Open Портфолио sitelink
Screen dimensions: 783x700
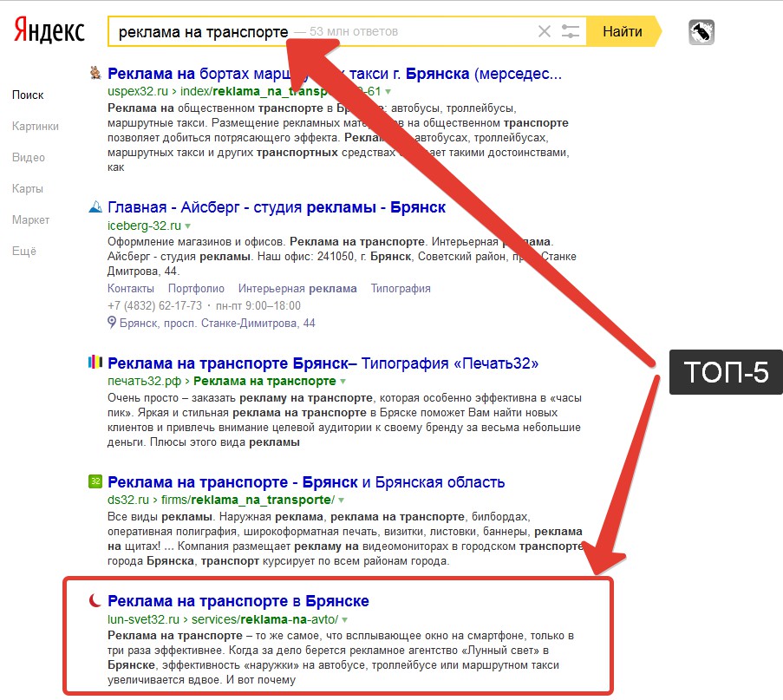pyautogui.click(x=196, y=289)
